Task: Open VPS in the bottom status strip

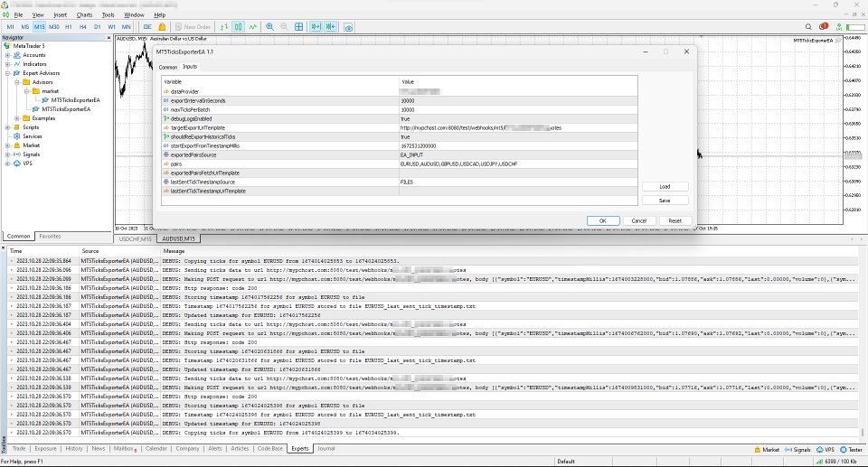Action: (x=825, y=449)
